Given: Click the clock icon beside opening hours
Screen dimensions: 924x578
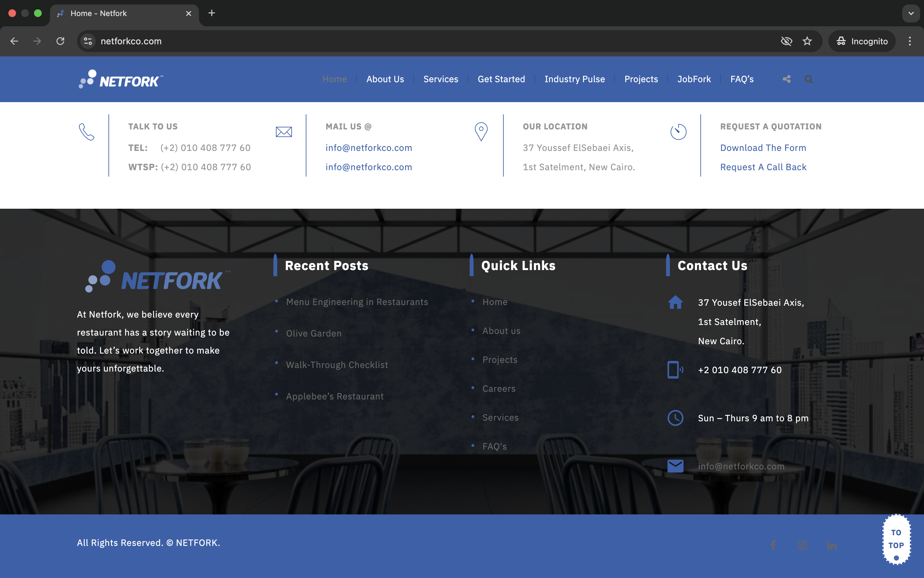Looking at the screenshot, I should [x=675, y=418].
